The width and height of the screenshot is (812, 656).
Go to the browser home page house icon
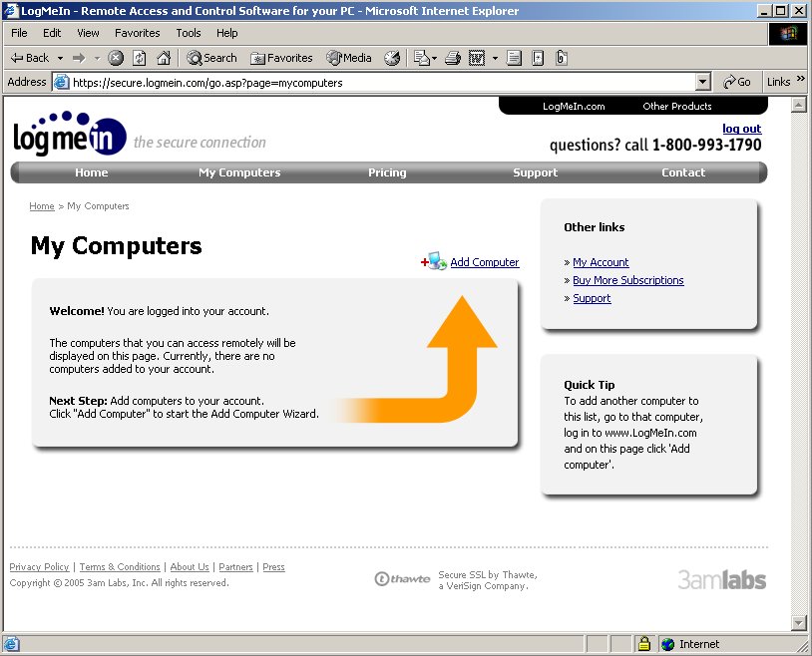(164, 58)
